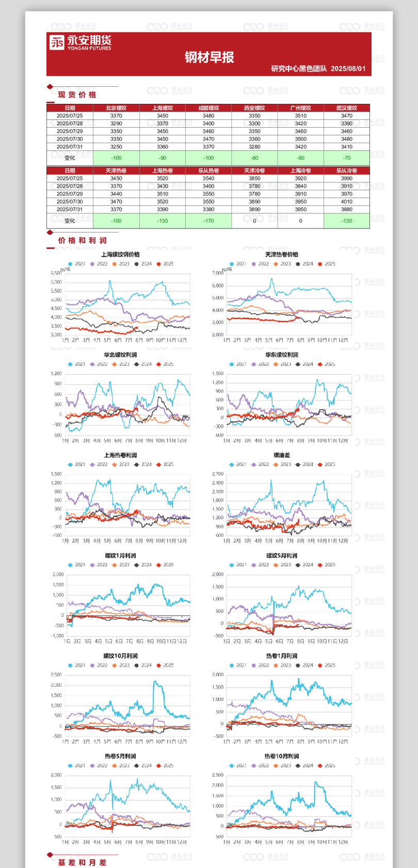418x868 pixels.
Task: Click the 天津冷卷 column header
Action: coord(254,171)
